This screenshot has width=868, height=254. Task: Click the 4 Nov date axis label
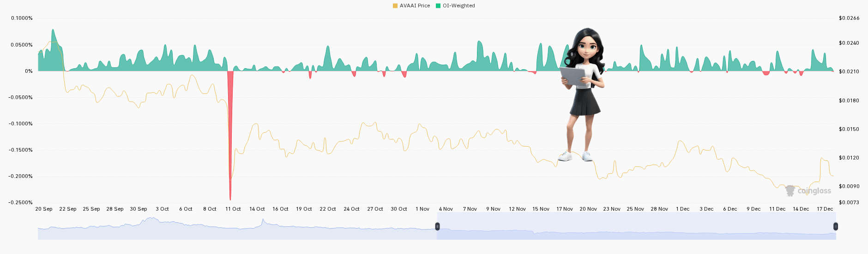446,209
